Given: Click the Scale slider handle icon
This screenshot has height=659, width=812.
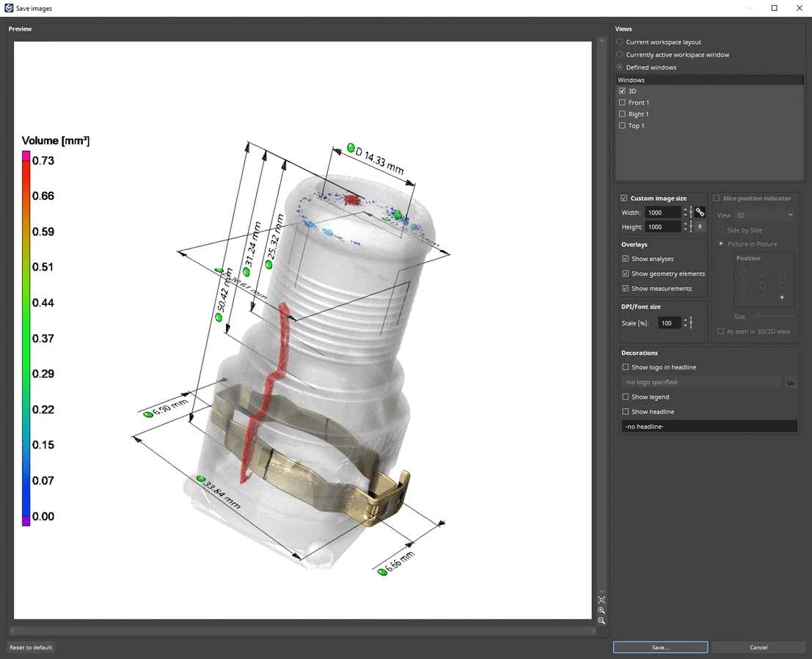Looking at the screenshot, I should 691,323.
